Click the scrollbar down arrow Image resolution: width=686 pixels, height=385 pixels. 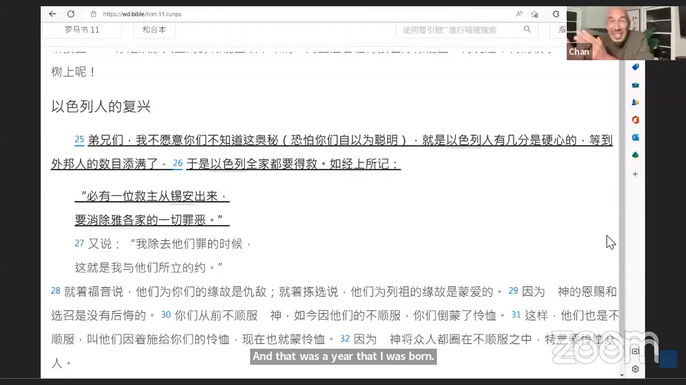tap(622, 375)
